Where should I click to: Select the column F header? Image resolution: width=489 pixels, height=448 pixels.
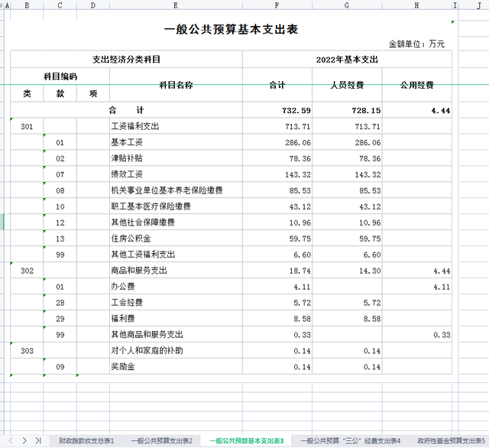(277, 5)
